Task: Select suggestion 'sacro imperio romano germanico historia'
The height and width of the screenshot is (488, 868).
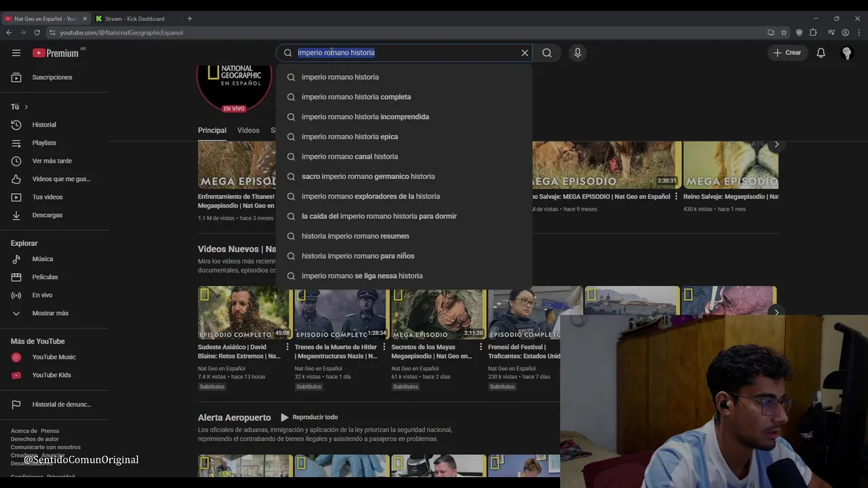Action: pyautogui.click(x=404, y=176)
